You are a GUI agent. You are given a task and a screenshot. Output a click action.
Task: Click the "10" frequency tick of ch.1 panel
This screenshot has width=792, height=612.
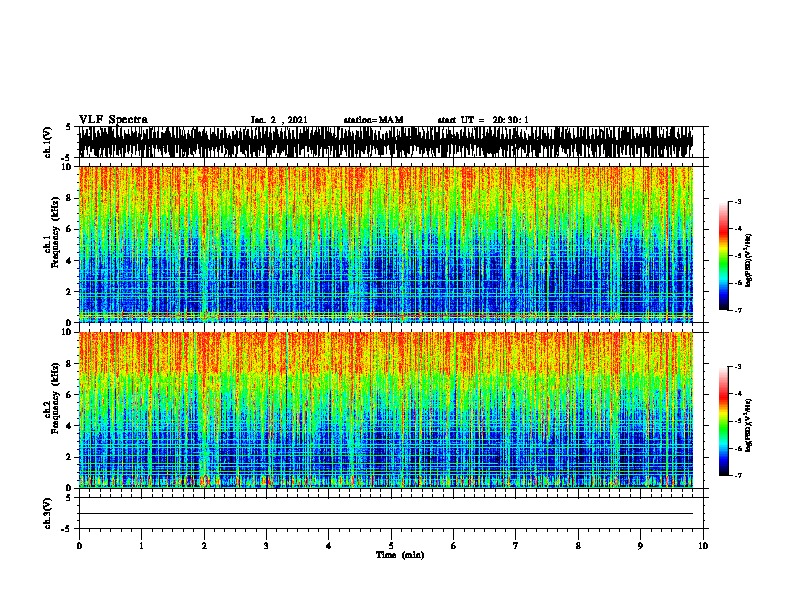[x=68, y=167]
